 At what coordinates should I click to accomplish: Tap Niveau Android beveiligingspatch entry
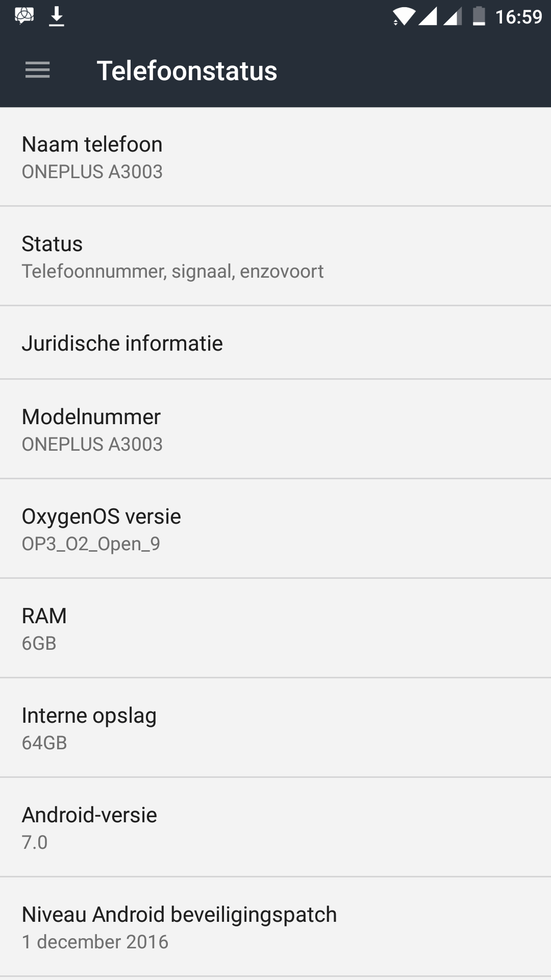pos(275,927)
